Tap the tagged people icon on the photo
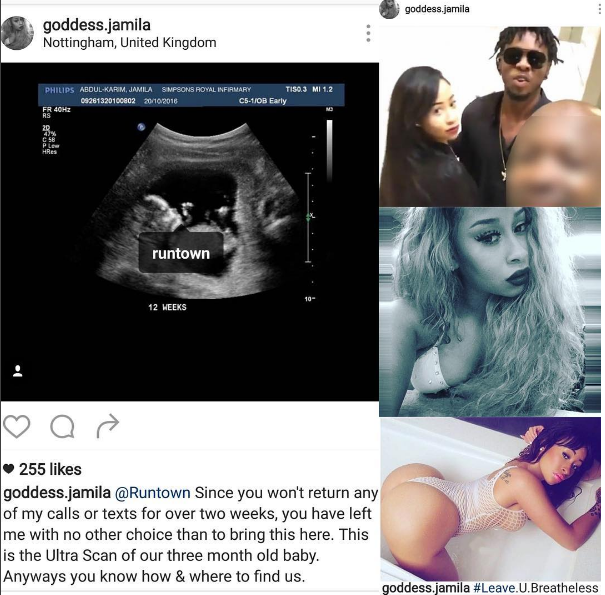This screenshot has height=595, width=605. click(x=17, y=371)
